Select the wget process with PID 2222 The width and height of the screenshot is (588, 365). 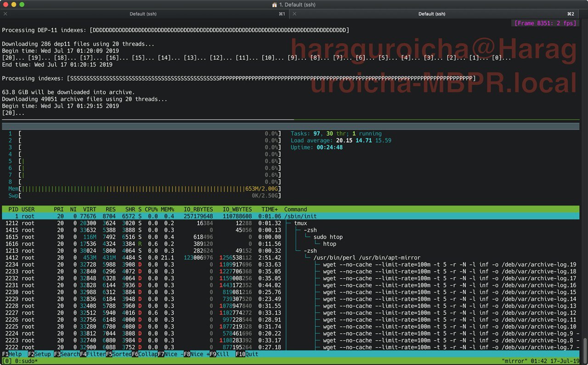point(290,347)
